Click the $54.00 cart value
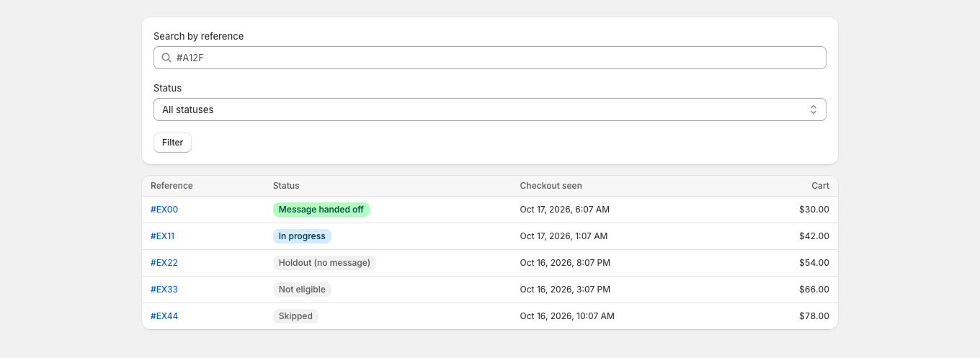Screen dimensions: 980x358 pos(814,263)
